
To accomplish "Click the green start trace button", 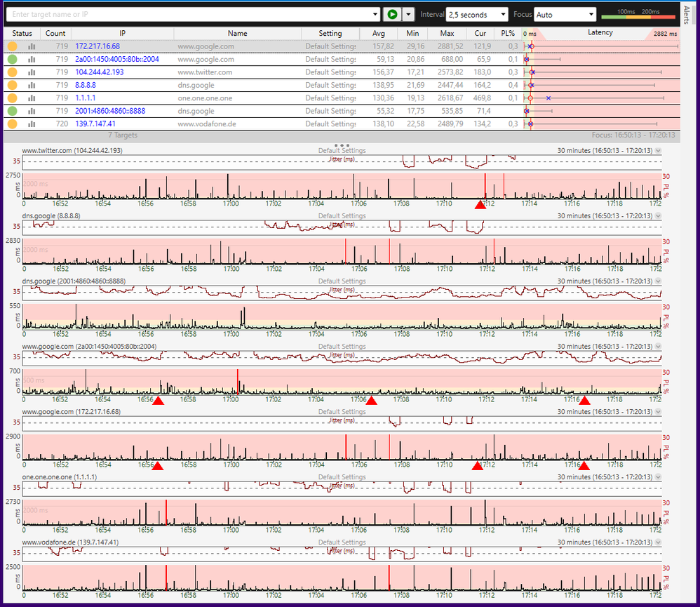I will [x=391, y=14].
